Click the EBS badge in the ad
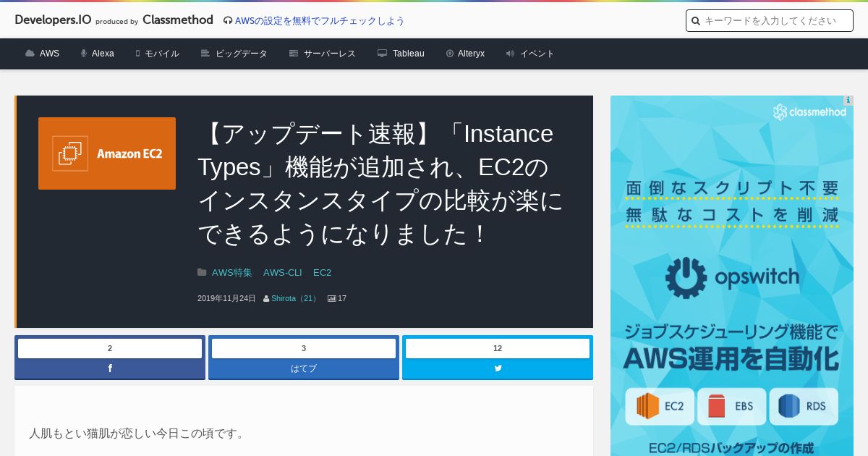 731,406
